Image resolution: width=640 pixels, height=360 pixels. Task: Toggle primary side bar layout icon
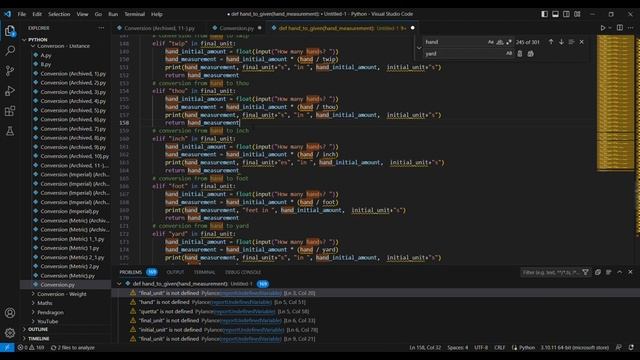(544, 14)
